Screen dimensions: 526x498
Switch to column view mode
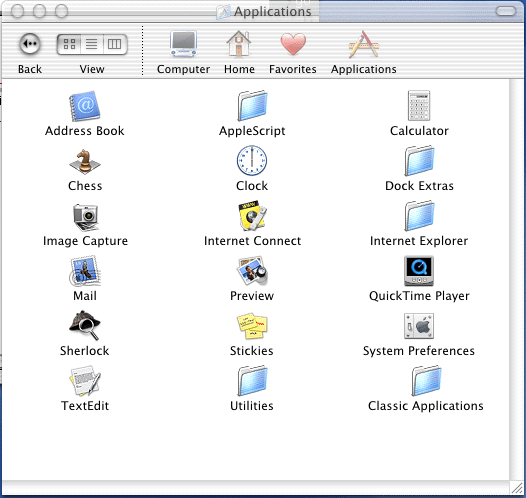click(x=115, y=44)
